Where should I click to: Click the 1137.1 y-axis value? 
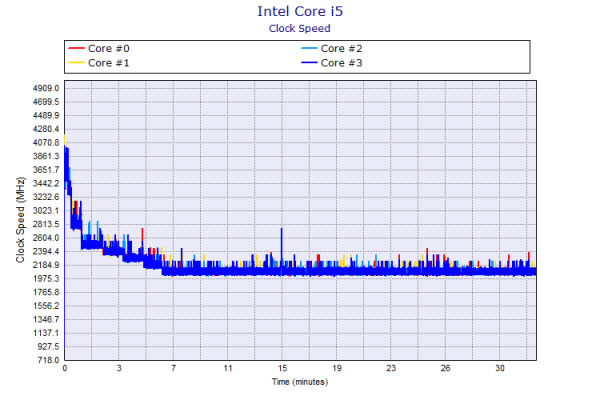tap(46, 333)
